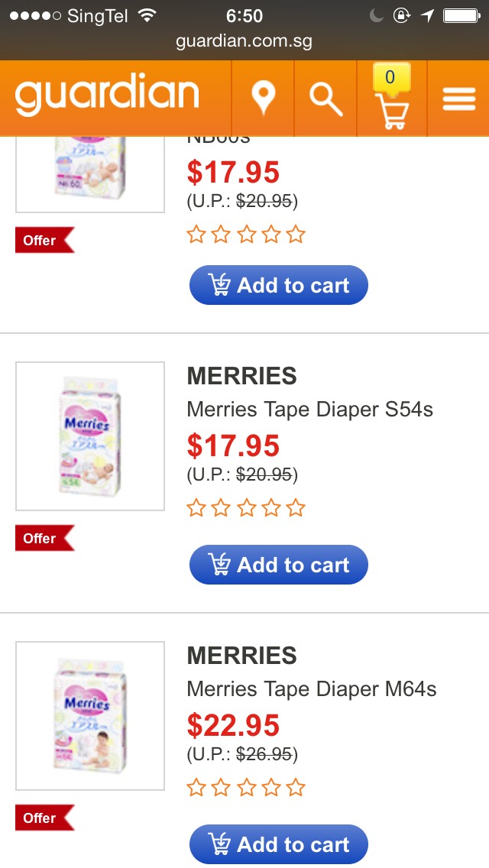The image size is (489, 868).
Task: Go to Guardian home via logo
Action: 107,96
